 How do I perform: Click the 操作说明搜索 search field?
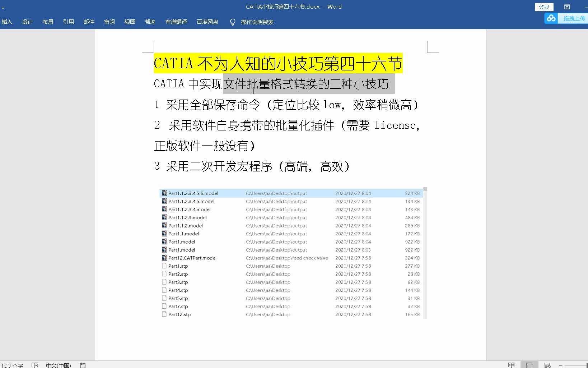pyautogui.click(x=257, y=22)
